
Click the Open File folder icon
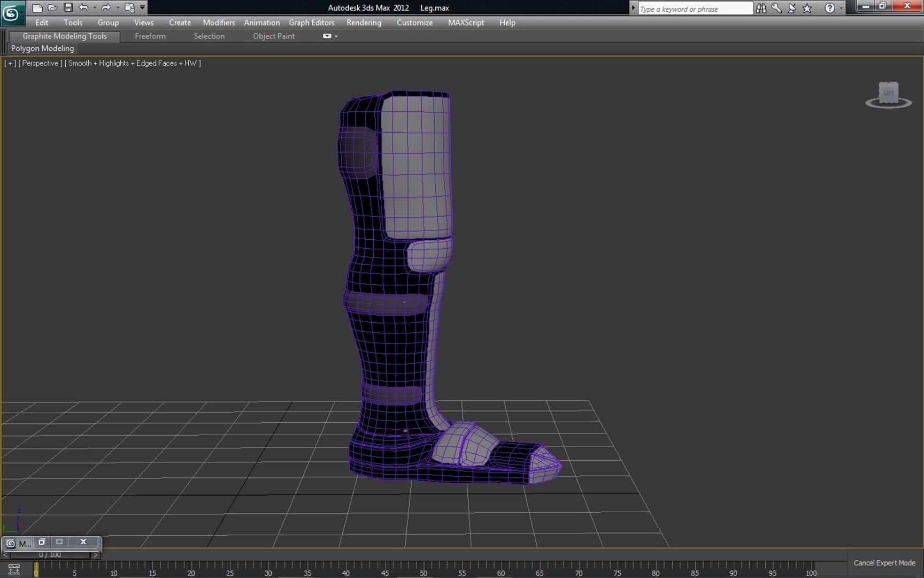pyautogui.click(x=52, y=7)
